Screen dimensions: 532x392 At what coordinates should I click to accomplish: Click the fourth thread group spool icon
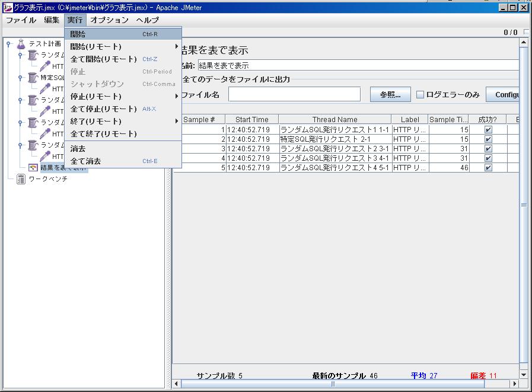[x=33, y=123]
